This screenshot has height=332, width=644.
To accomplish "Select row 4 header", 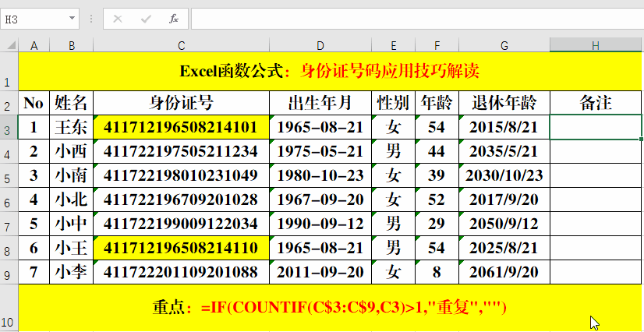I will (9, 151).
